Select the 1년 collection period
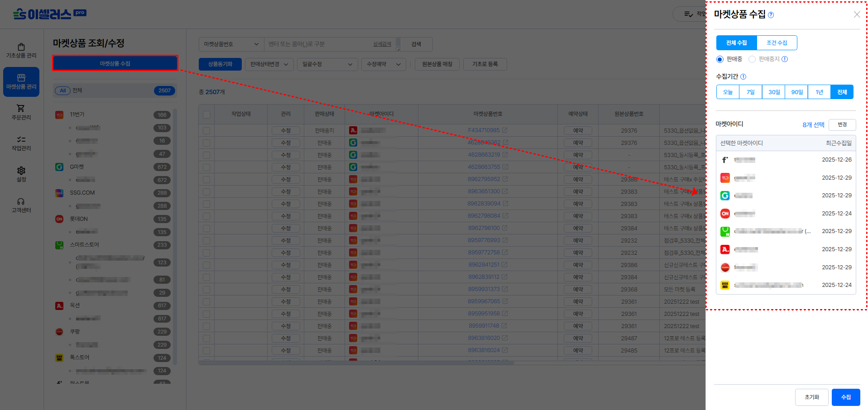The width and height of the screenshot is (868, 410). click(x=819, y=92)
